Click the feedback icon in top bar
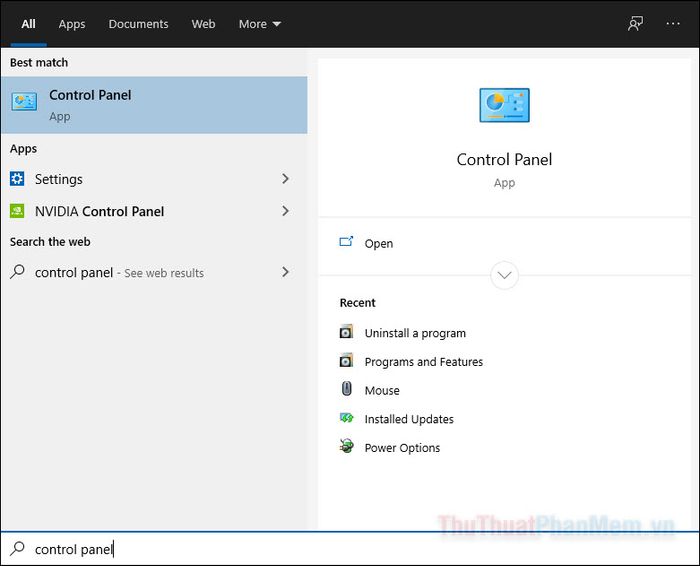Viewport: 700px width, 566px height. pos(635,24)
